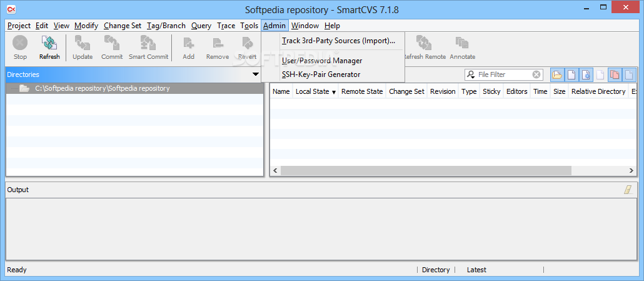Viewport: 644px width, 281px height.
Task: Click the Remove toolbar icon
Action: 218,43
